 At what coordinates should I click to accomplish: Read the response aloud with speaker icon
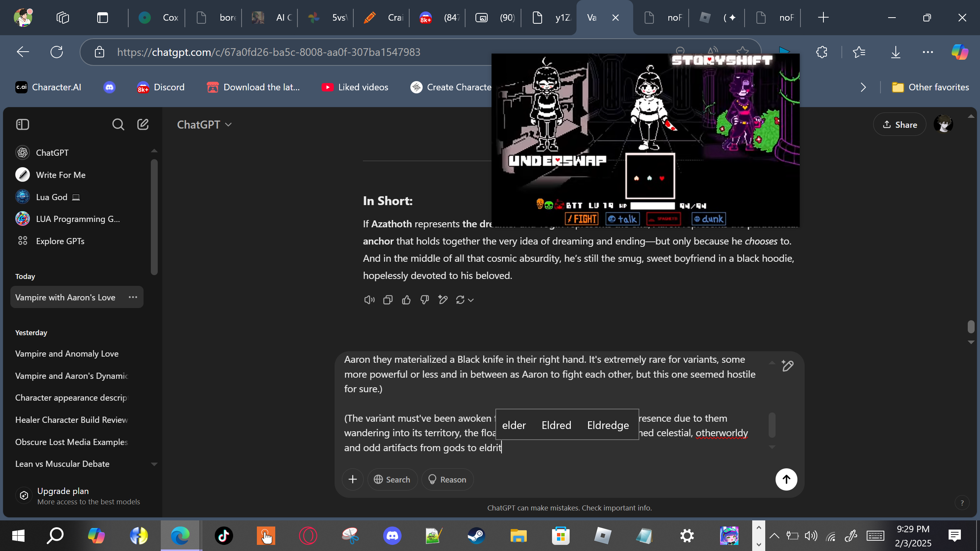point(369,300)
